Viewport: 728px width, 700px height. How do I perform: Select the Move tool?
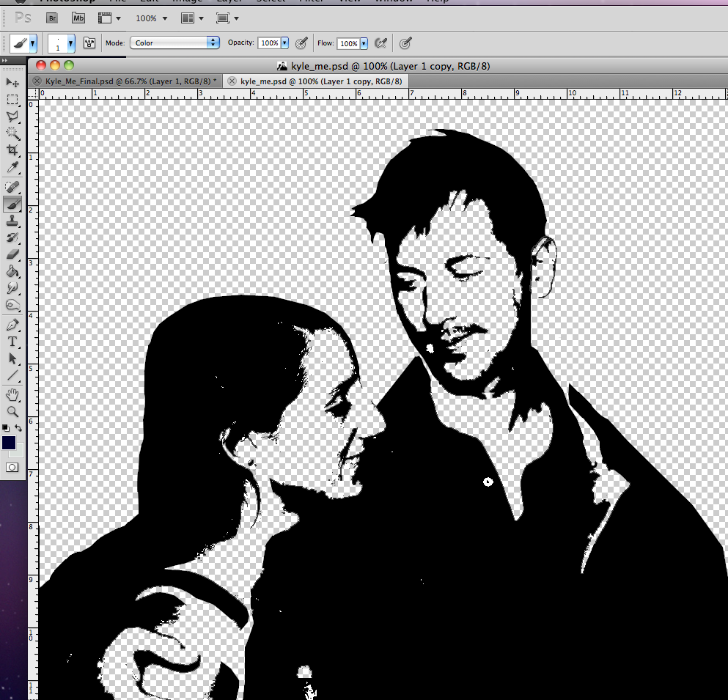(12, 83)
